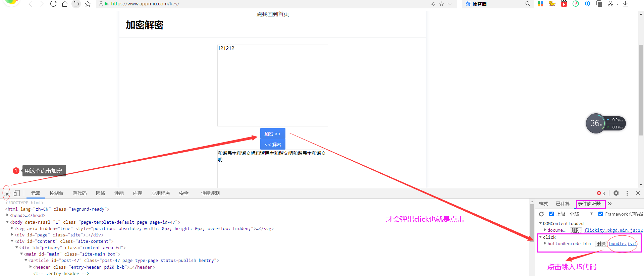Uncheck the Framework 侦听器 checkbox
The image size is (644, 276).
tap(601, 214)
